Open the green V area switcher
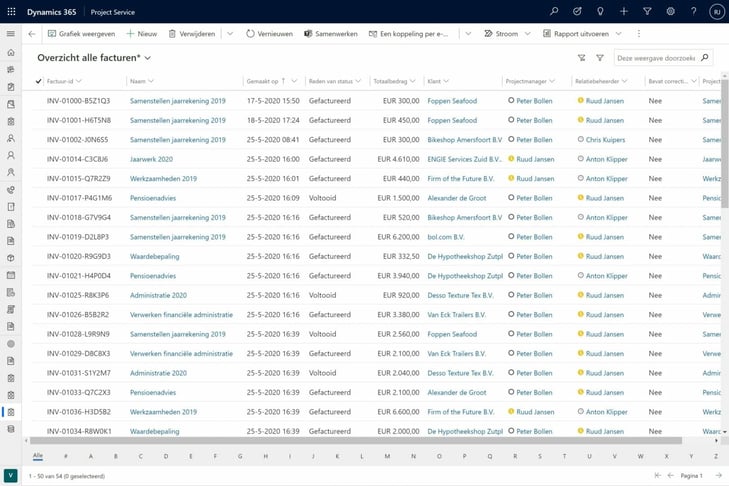 10,475
